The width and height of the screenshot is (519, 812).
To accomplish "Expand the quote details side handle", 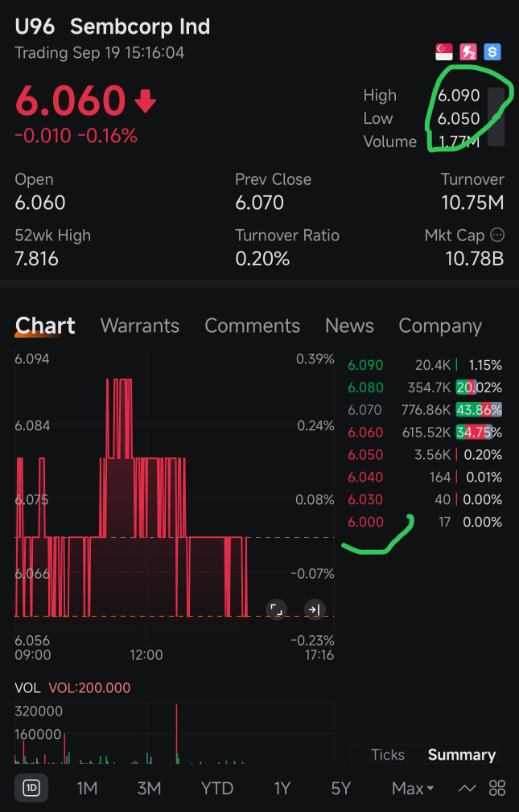I will [496, 117].
